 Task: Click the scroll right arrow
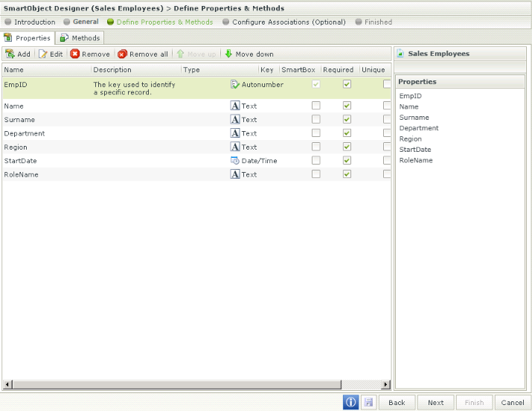pos(385,384)
